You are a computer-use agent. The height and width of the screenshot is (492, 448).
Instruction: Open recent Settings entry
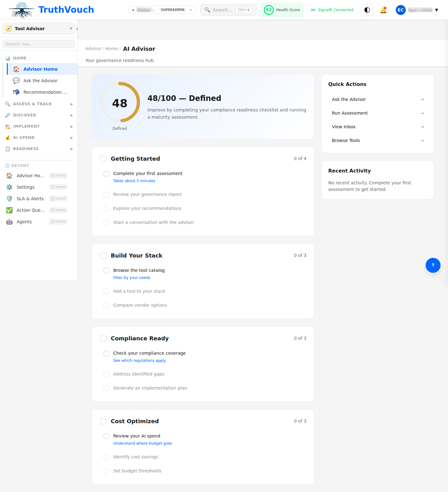[x=37, y=187]
